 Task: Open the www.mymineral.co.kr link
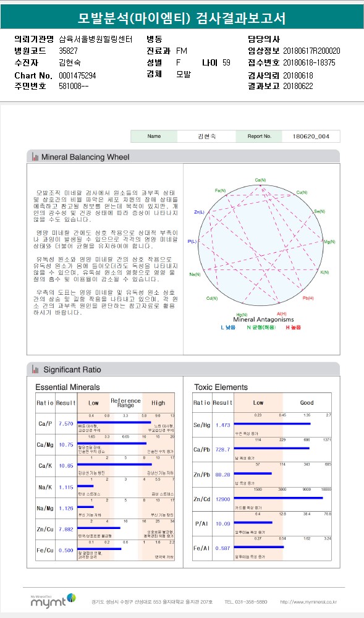coord(308,602)
